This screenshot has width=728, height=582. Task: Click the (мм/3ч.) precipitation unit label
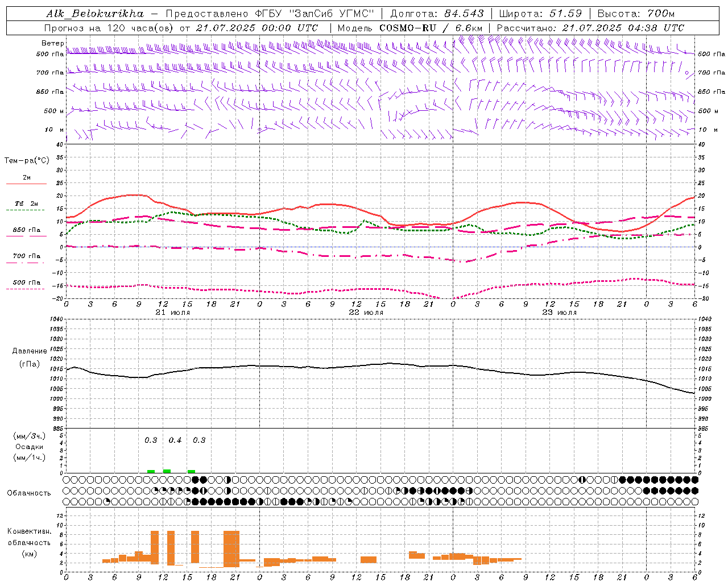click(x=30, y=436)
